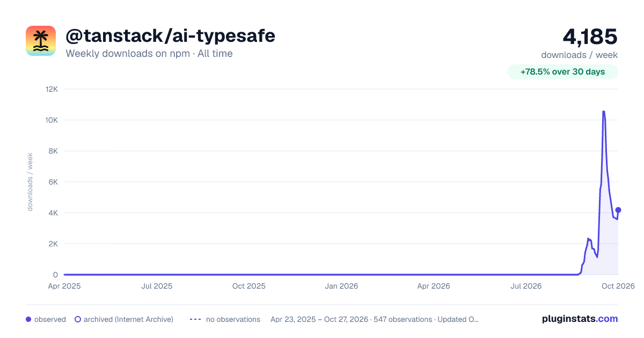The image size is (644, 338).
Task: Click the '+78.5% over 30 days' badge
Action: coord(562,72)
